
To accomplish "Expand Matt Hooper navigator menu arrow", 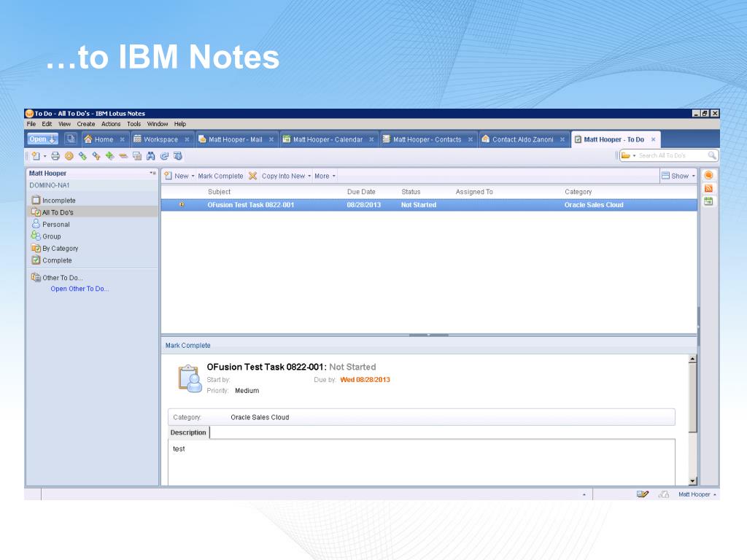I will coord(152,173).
